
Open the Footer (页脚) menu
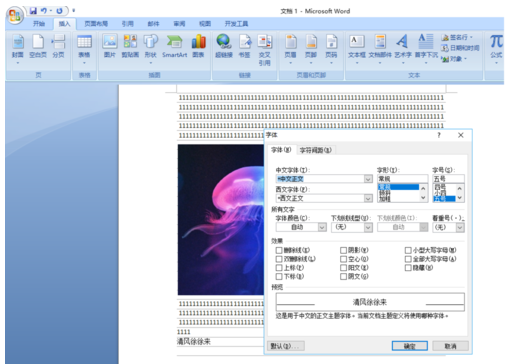coord(311,49)
